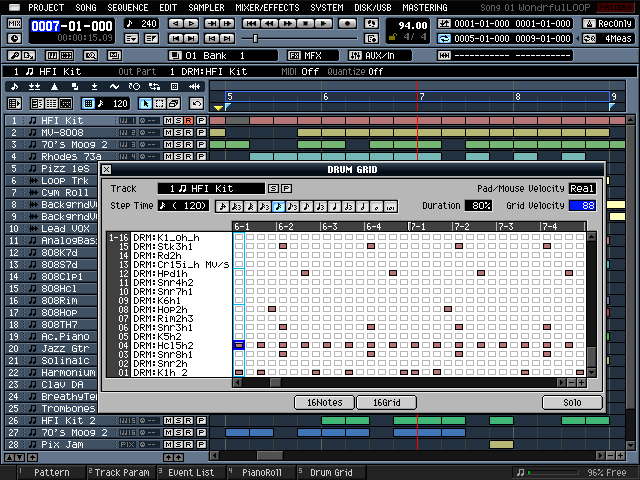Toggle the Hcl5h2 first grid step
The width and height of the screenshot is (640, 480).
[239, 345]
